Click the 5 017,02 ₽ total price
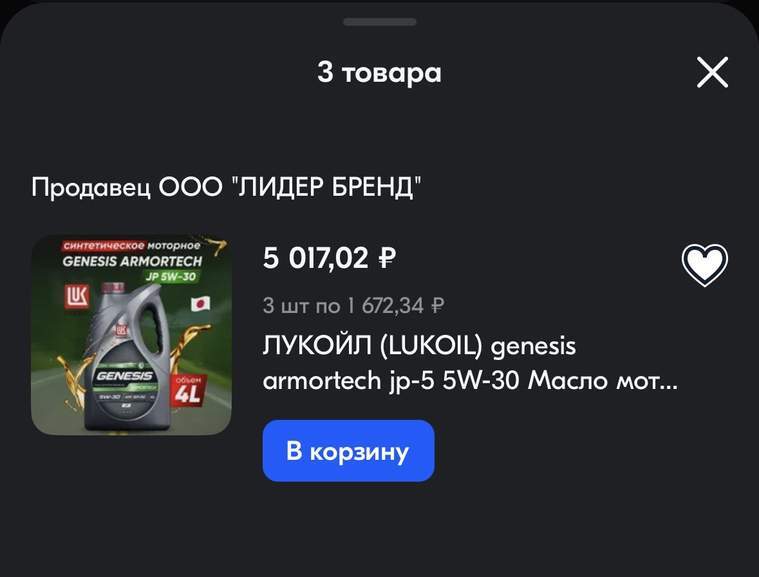The image size is (759, 577). coord(329,258)
